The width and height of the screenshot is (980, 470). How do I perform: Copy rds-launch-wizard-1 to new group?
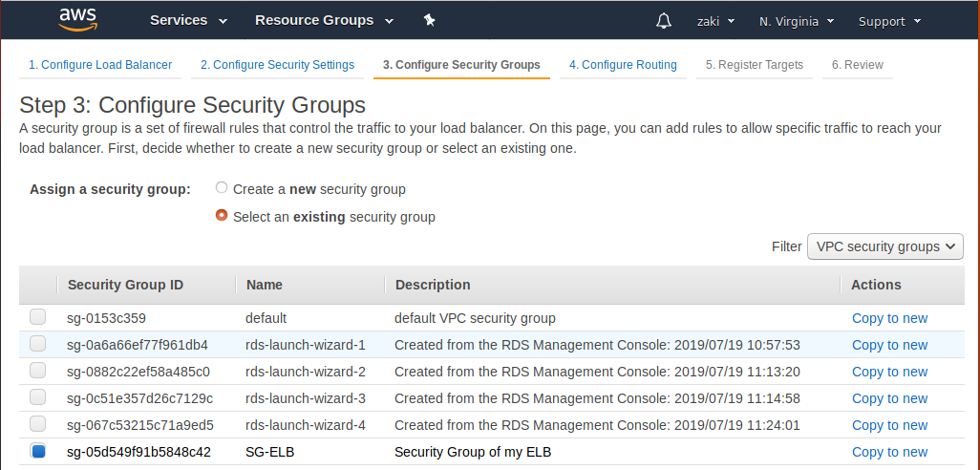889,345
